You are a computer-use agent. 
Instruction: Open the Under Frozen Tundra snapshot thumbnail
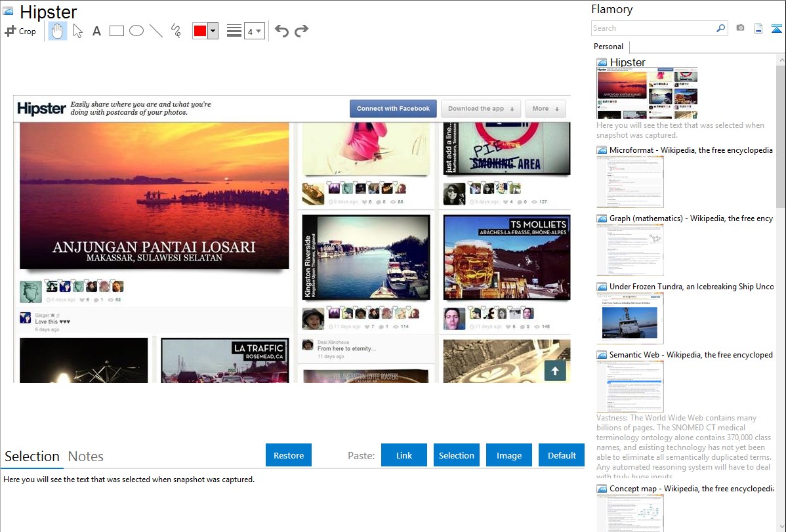tap(630, 318)
